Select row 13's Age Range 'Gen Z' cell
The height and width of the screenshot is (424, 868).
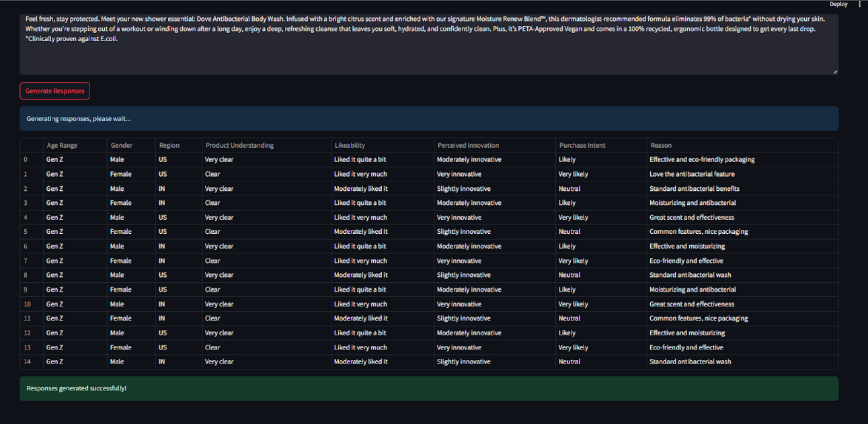[x=75, y=347]
